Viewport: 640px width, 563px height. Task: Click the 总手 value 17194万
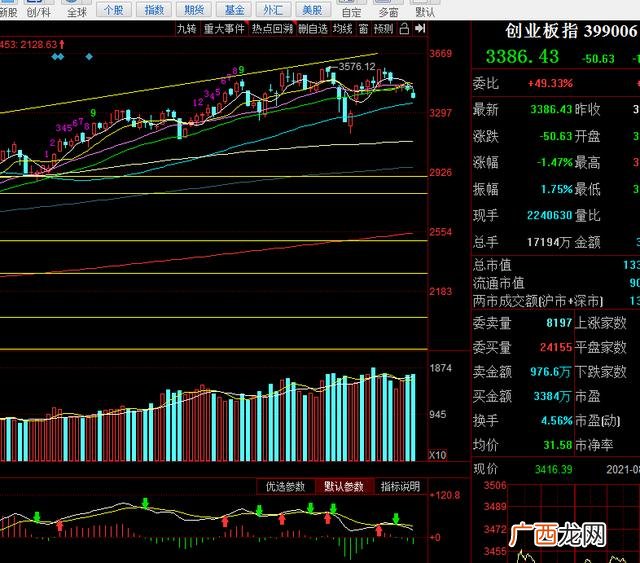(549, 243)
